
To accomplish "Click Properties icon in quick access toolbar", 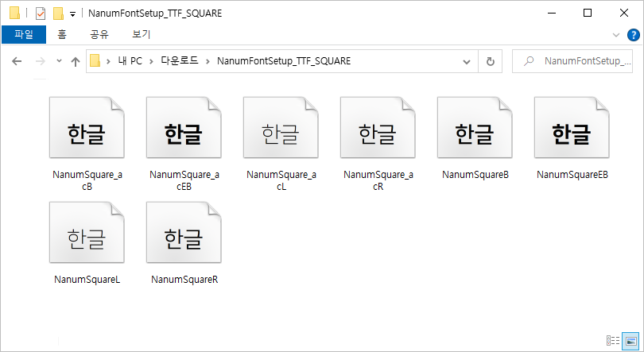I will [41, 14].
